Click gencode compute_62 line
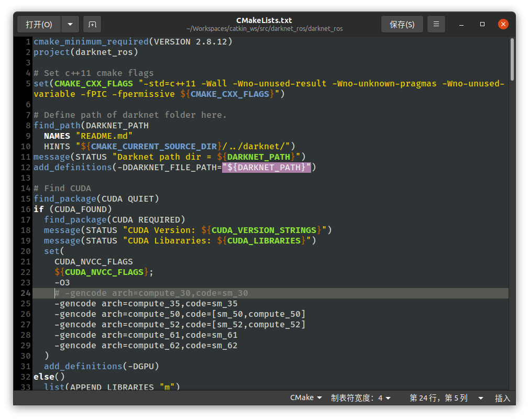Viewport: 529px width, 420px height. 146,345
